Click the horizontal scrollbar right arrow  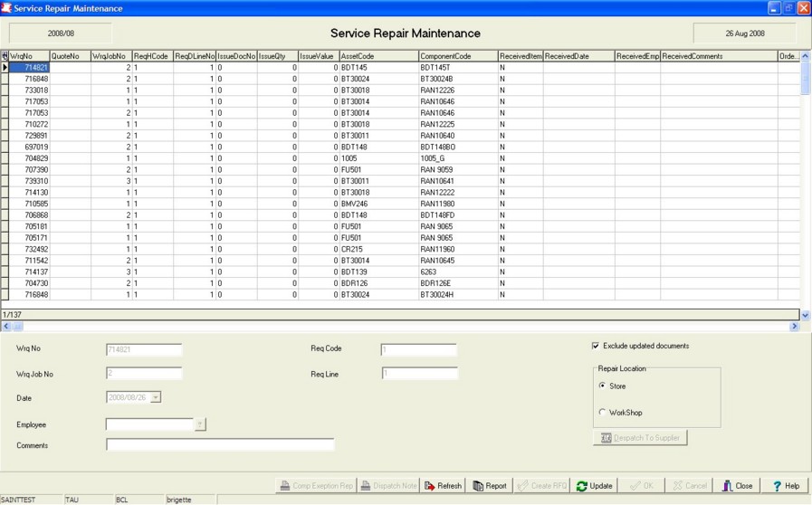[x=795, y=327]
